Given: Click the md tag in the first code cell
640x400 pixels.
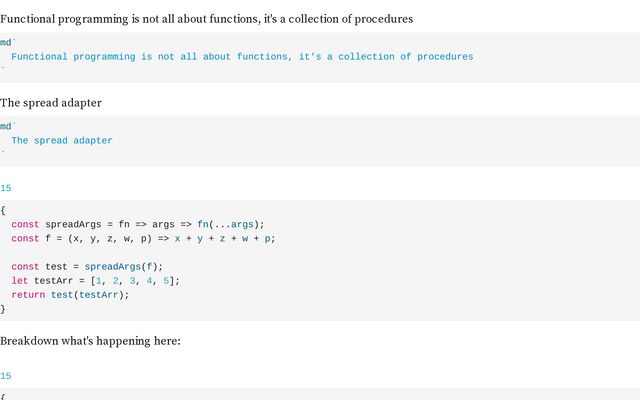Looking at the screenshot, I should [6, 42].
